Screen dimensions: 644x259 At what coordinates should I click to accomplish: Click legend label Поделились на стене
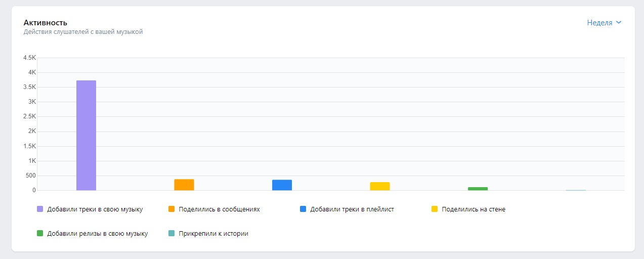coord(473,209)
